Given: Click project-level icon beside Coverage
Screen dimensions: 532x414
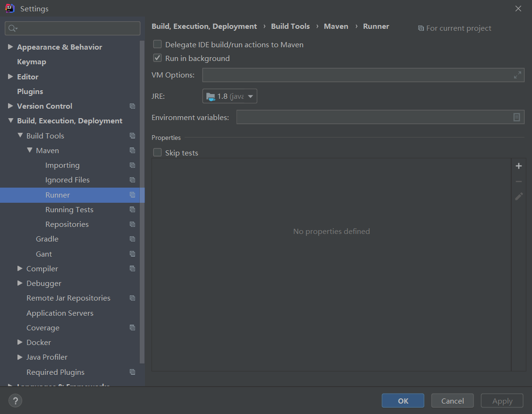Looking at the screenshot, I should [x=132, y=328].
